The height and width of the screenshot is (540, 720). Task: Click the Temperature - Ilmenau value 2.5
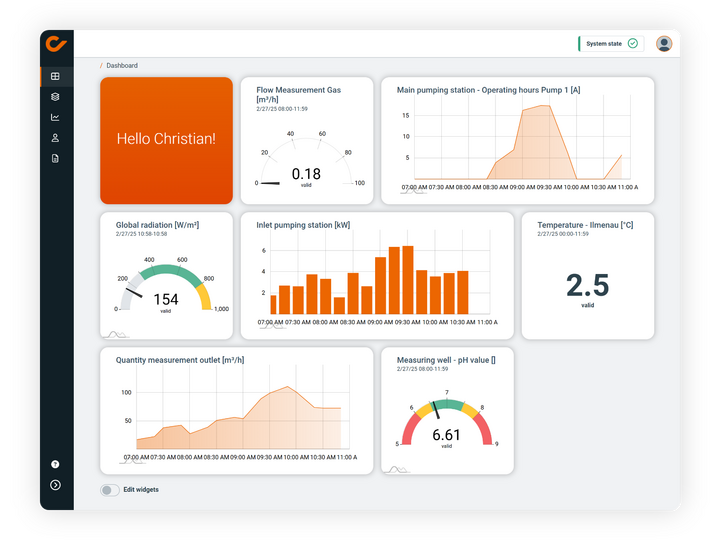click(587, 286)
